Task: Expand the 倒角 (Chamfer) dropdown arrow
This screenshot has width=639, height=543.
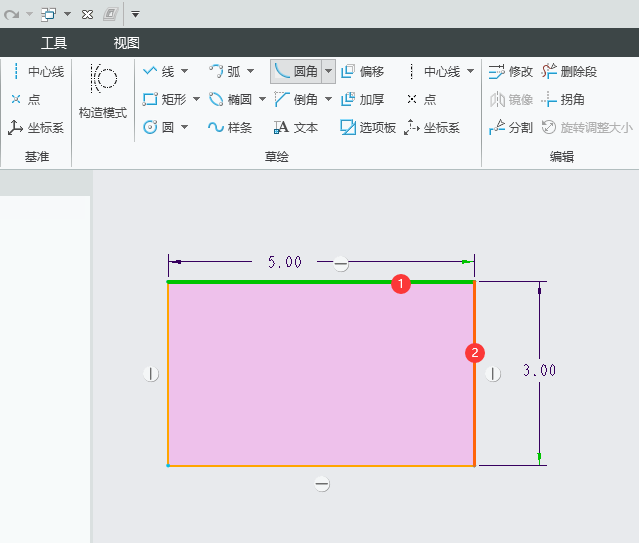Action: tap(328, 100)
